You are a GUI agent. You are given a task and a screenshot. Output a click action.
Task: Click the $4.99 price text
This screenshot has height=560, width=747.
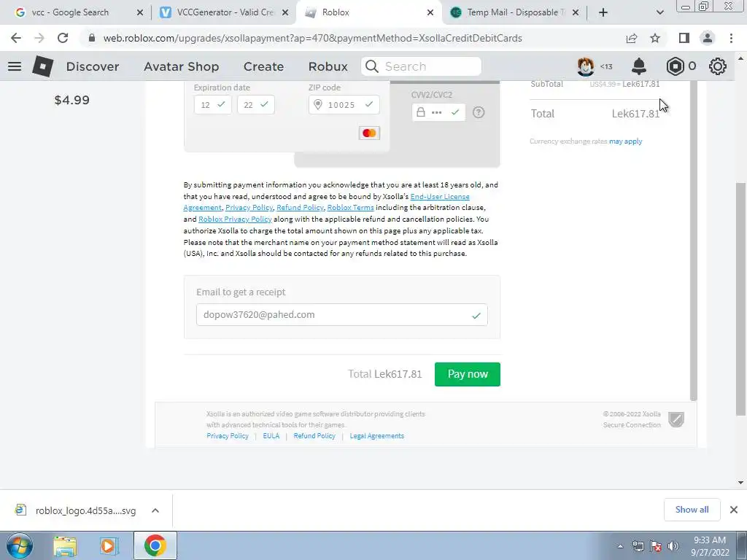tap(72, 100)
